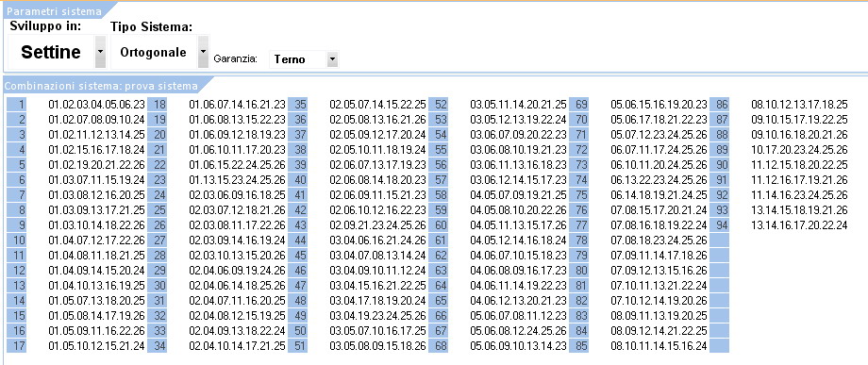Click row number cell 44
The image size is (868, 365).
pos(298,240)
